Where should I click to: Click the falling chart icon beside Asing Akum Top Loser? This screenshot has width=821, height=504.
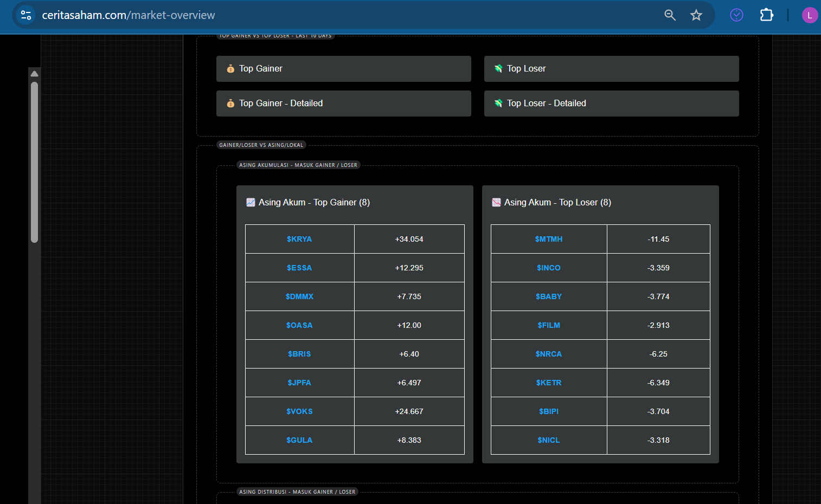tap(496, 202)
